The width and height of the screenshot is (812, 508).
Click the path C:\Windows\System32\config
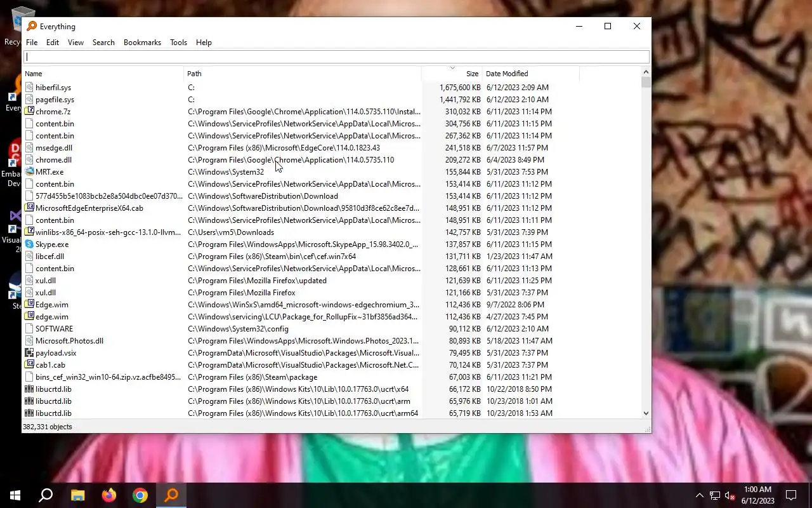coord(238,328)
